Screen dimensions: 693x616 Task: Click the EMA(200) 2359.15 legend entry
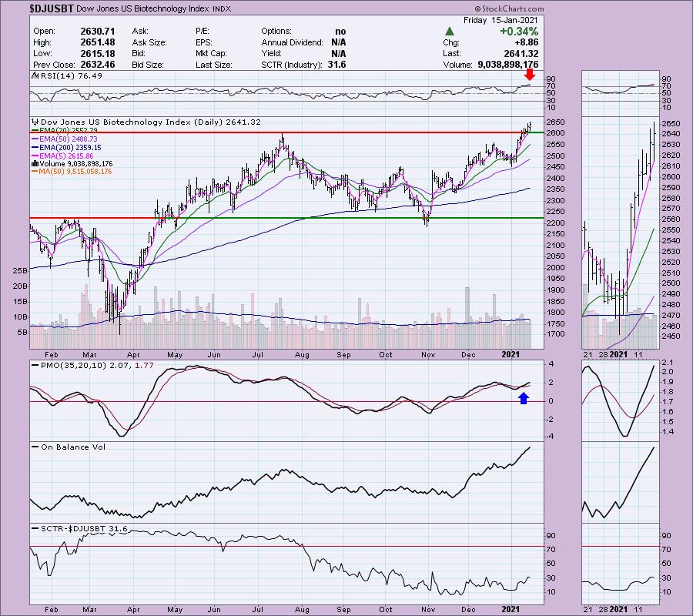point(70,148)
